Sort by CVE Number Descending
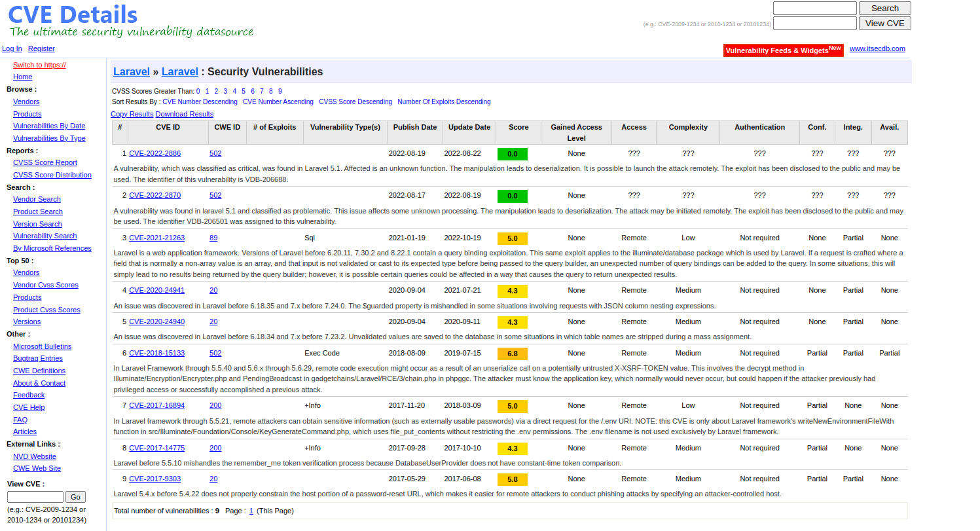The height and width of the screenshot is (531, 980). 200,101
